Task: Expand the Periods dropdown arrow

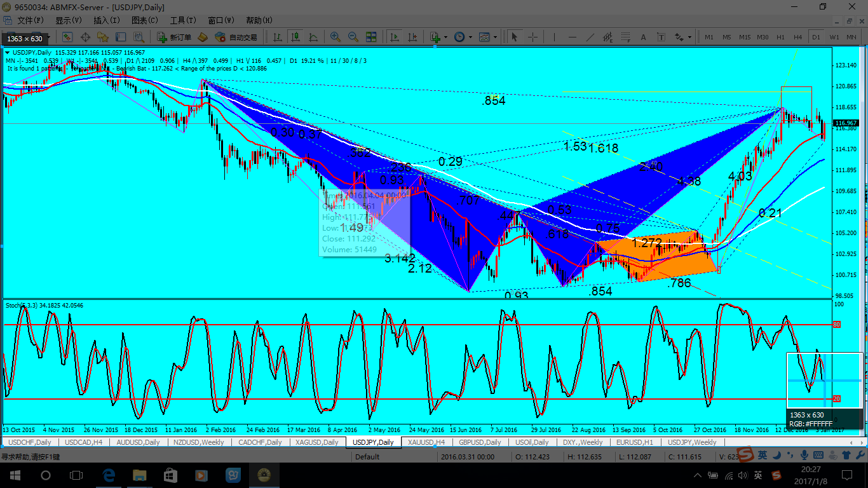Action: (469, 37)
